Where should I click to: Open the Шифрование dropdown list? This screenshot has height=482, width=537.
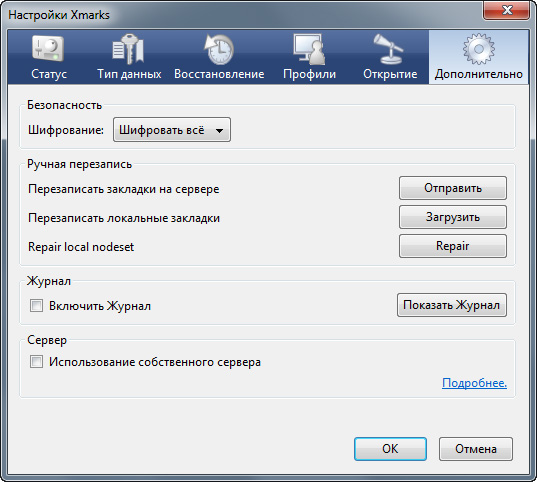point(172,130)
